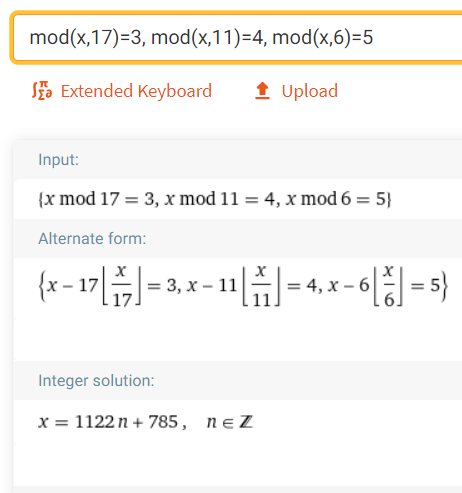Click x mod 17 = 3 in Input pod
462x493 pixels.
click(99, 199)
